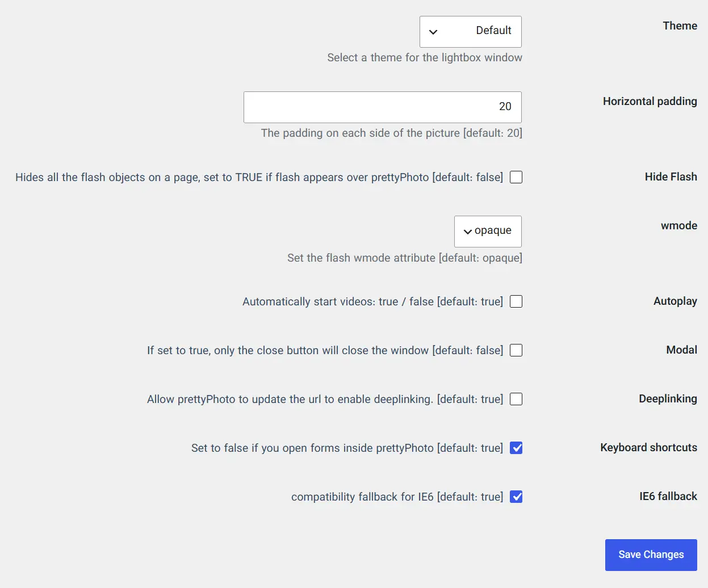This screenshot has width=708, height=588.
Task: Click the Hide Flash label
Action: [x=671, y=177]
